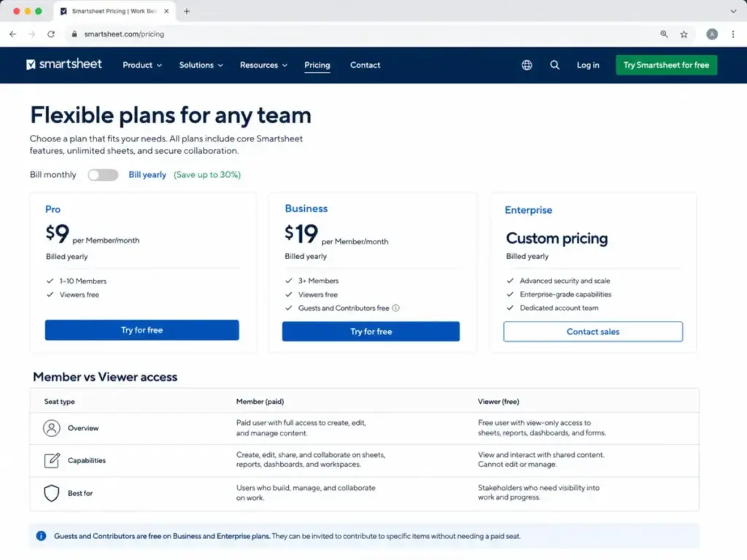Click the 3+ Members feature
747x560 pixels.
(318, 281)
